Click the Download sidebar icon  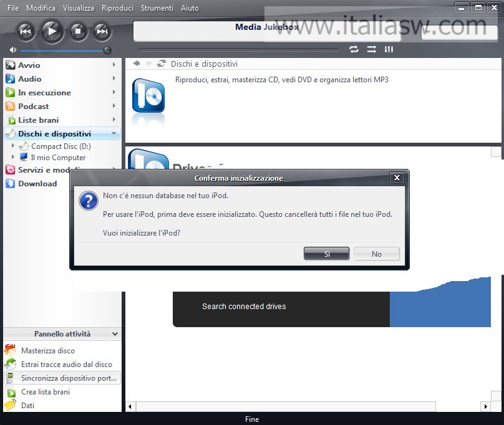(x=10, y=183)
